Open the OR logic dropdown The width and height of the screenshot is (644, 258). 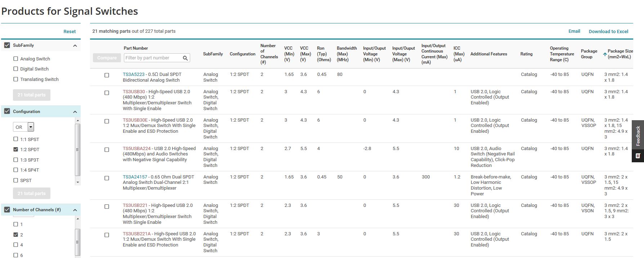(x=23, y=127)
